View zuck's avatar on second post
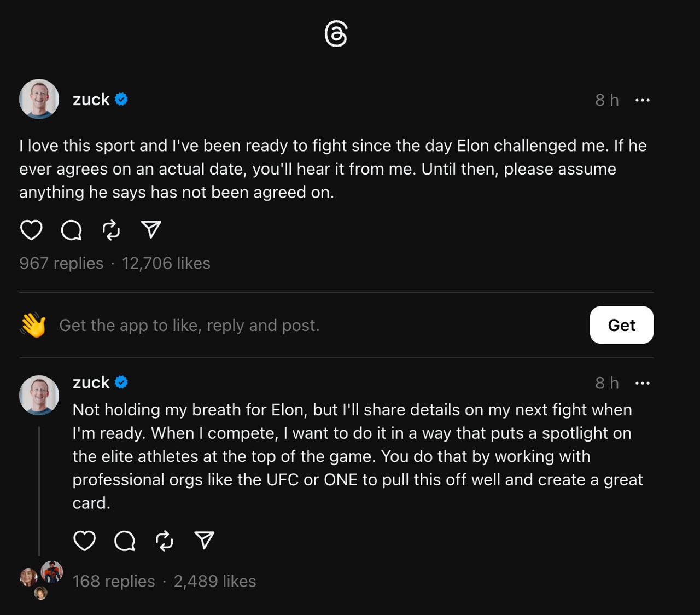 [x=39, y=395]
